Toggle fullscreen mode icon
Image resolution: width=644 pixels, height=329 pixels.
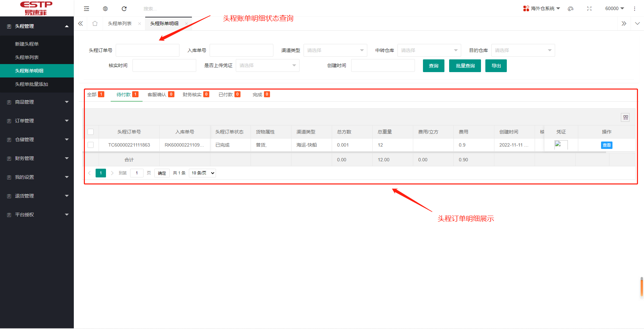pyautogui.click(x=589, y=9)
